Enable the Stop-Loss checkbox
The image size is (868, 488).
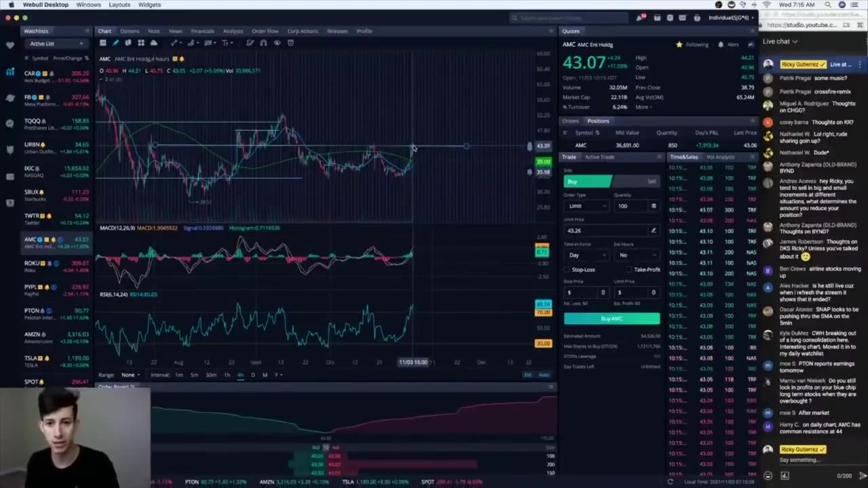(x=567, y=270)
